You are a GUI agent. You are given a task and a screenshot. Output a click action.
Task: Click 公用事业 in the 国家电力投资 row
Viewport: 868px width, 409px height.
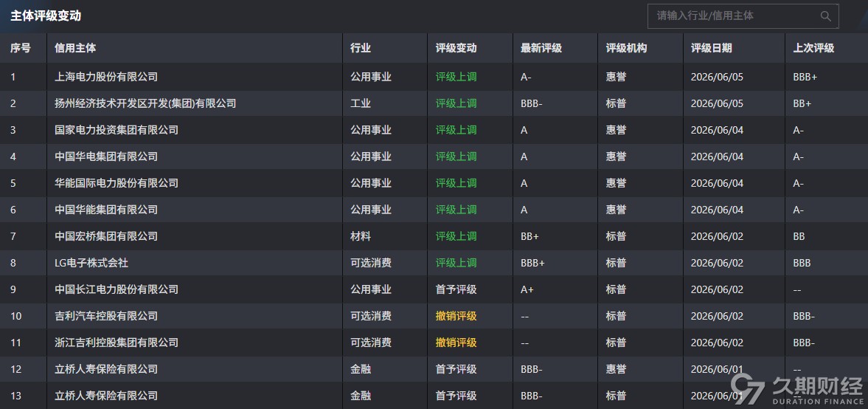pyautogui.click(x=371, y=130)
